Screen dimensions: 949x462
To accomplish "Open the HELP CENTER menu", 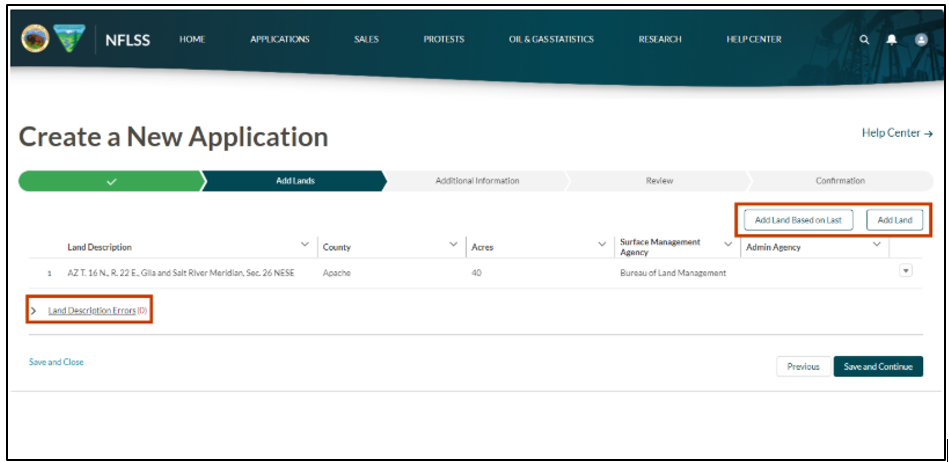I will tap(754, 39).
